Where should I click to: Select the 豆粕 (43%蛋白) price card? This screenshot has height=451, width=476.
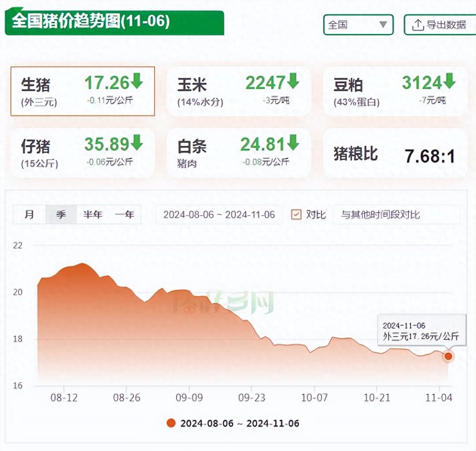click(x=395, y=91)
